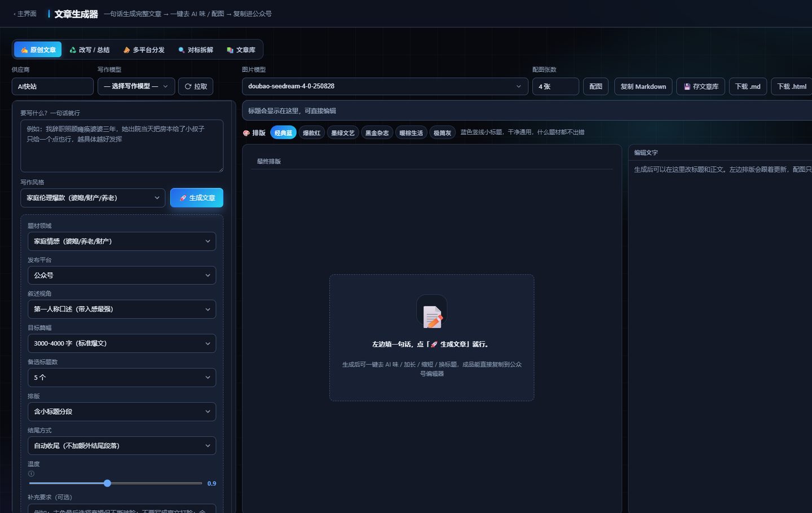Open the 文章库 tab
This screenshot has width=812, height=513.
tap(241, 50)
